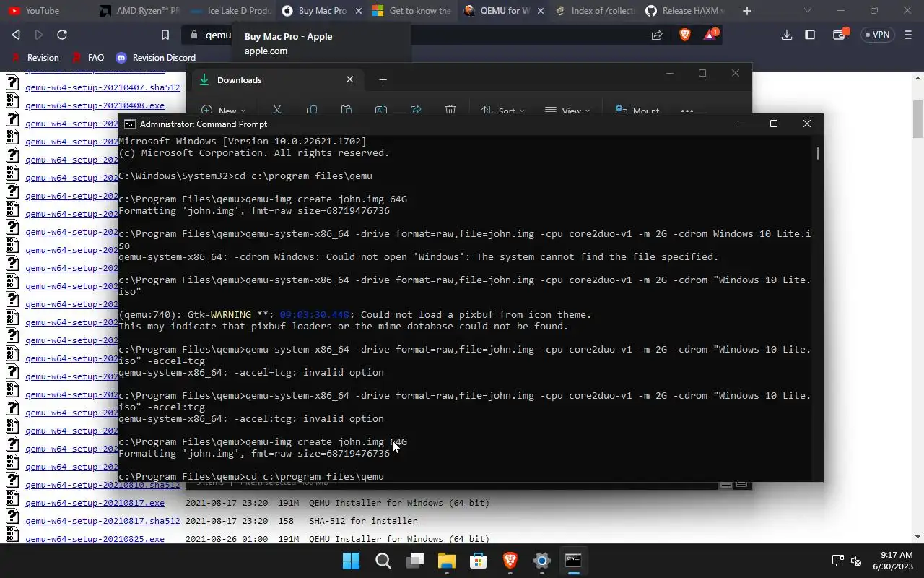The width and height of the screenshot is (924, 578).
Task: Switch to the Release HAXM GitHub tab
Action: point(686,11)
